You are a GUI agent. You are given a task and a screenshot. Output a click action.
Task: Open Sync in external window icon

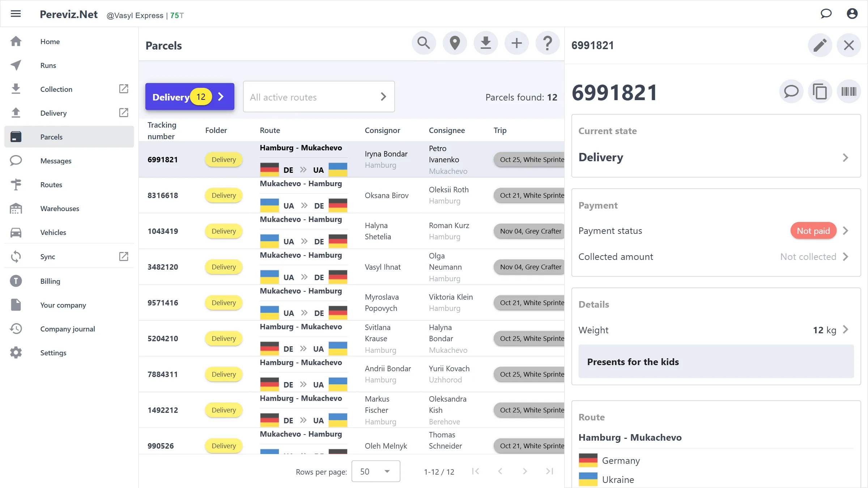(x=124, y=257)
